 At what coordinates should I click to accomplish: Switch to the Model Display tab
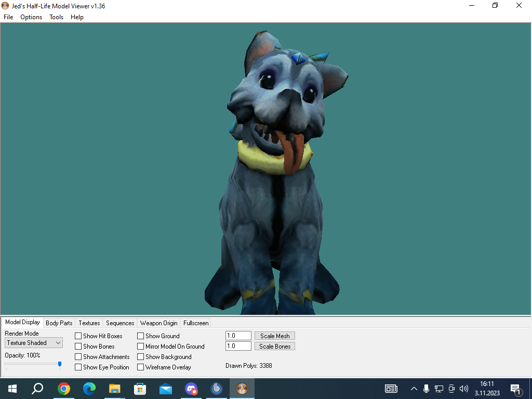coord(22,322)
